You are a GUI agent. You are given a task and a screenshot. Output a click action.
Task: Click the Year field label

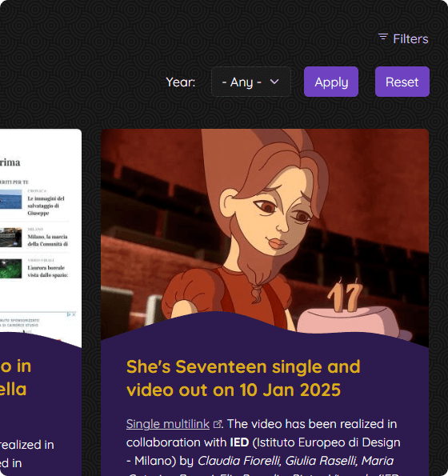pyautogui.click(x=181, y=82)
